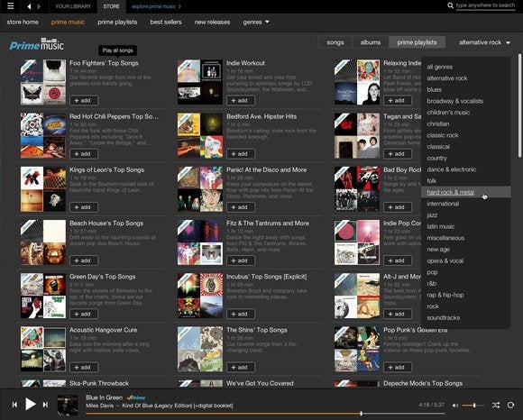Add Red Hot Chili Peppers Top Songs
The width and height of the screenshot is (523, 420).
[x=84, y=153]
